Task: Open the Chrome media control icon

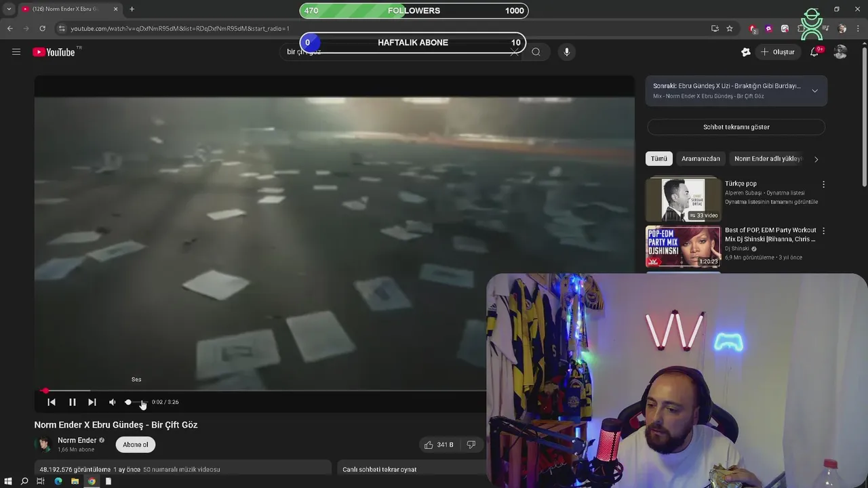Action: point(825,28)
